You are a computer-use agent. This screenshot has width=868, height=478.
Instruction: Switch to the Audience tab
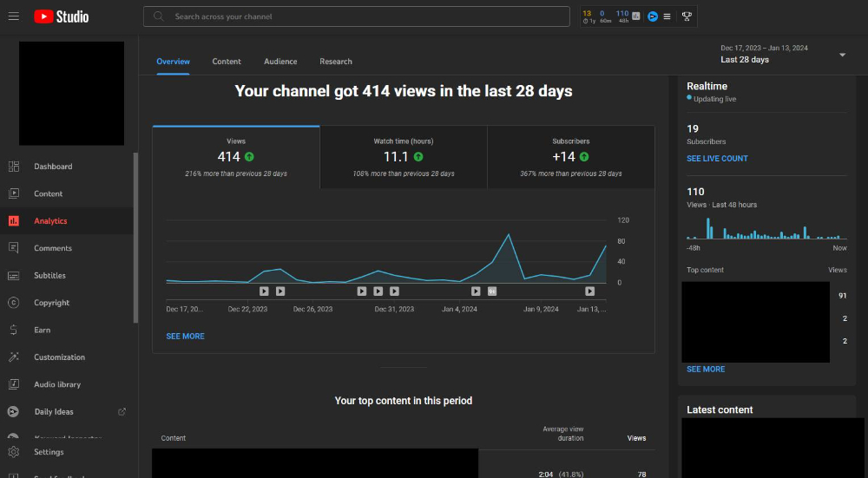280,62
